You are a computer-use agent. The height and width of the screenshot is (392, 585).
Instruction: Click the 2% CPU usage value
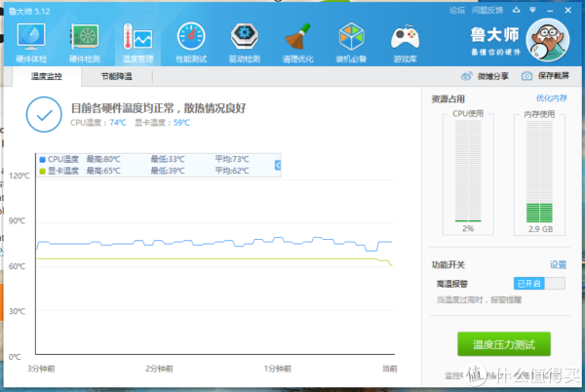tap(468, 228)
